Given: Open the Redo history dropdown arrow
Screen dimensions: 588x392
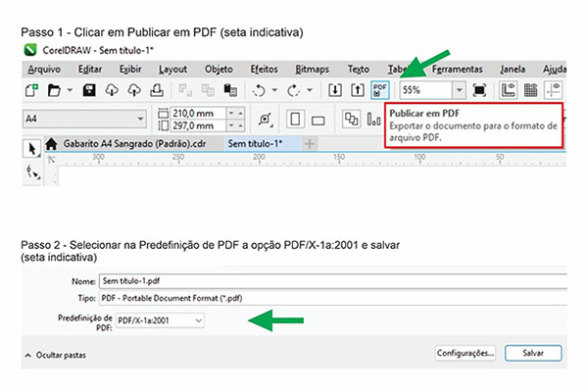Looking at the screenshot, I should 310,90.
